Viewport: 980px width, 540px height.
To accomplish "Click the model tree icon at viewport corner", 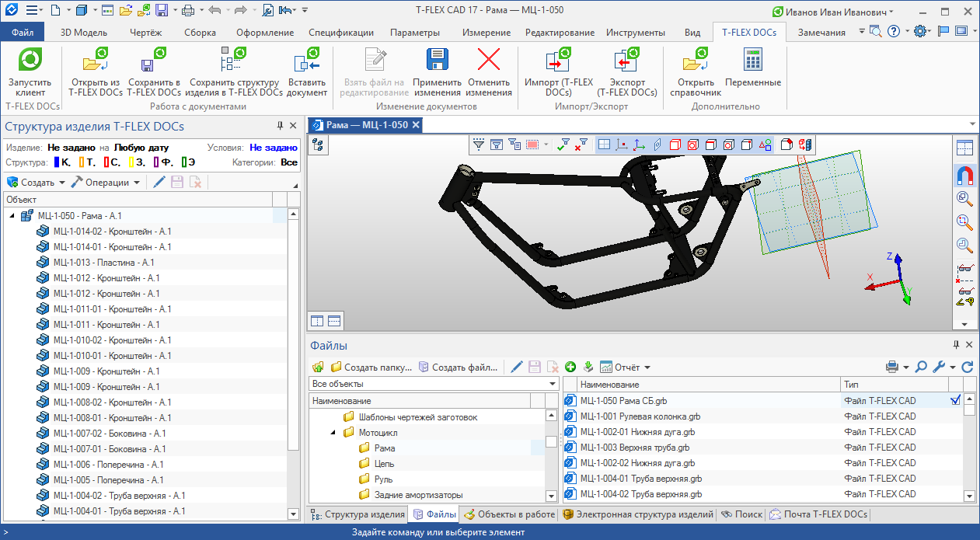I will point(318,145).
